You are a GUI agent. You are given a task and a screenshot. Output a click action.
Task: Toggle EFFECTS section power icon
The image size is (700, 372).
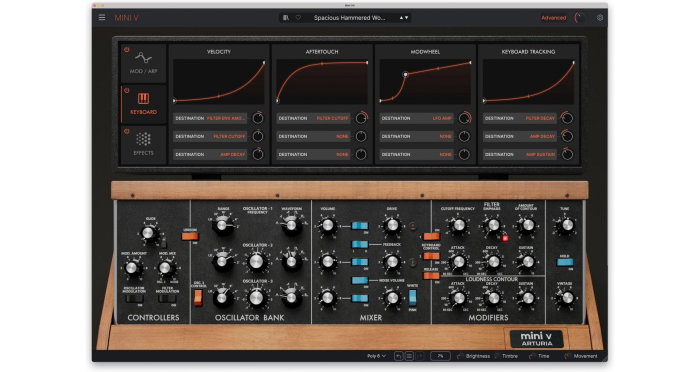(x=127, y=131)
